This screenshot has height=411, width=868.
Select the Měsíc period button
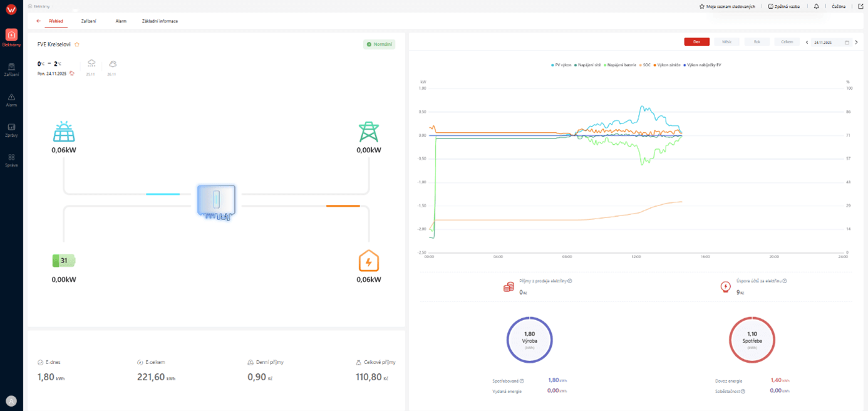[x=726, y=42]
